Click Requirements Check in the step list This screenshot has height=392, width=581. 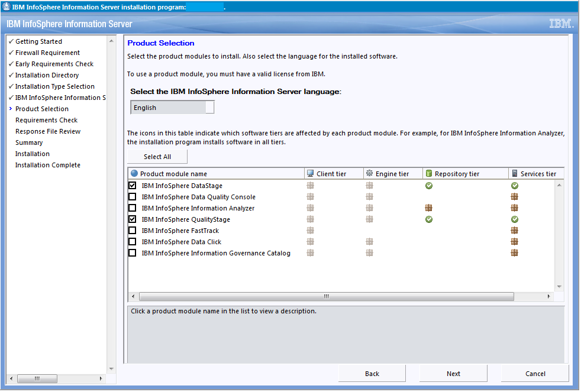point(46,120)
